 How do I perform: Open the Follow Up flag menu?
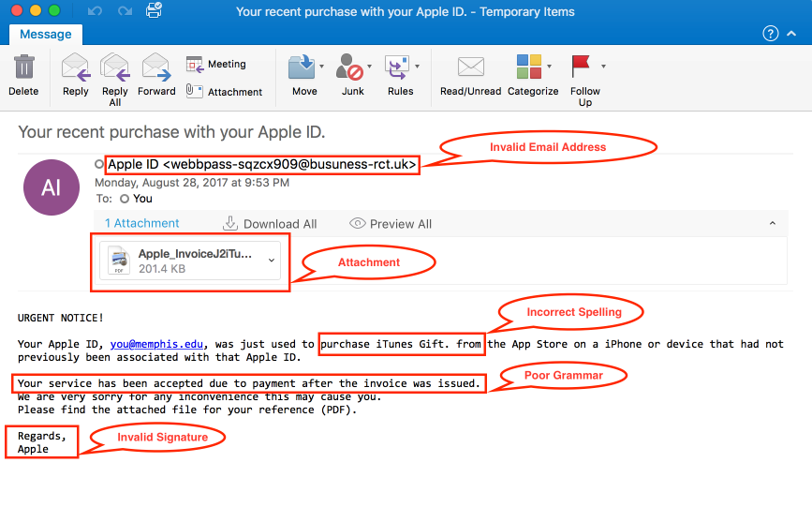point(603,67)
